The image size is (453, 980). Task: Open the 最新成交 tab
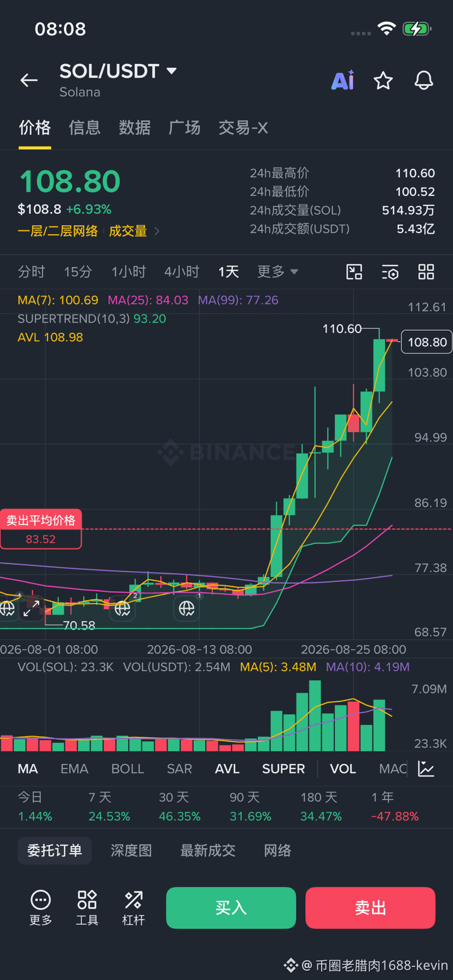point(208,850)
